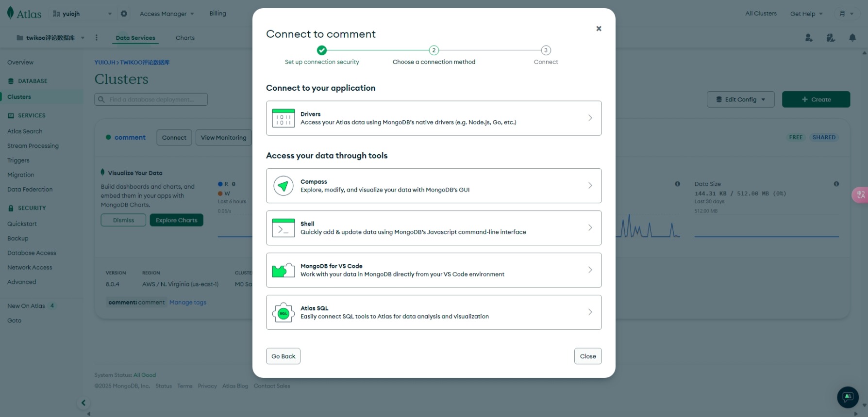Close the Connect to comment dialog with X
Image resolution: width=868 pixels, height=417 pixels.
click(x=599, y=29)
